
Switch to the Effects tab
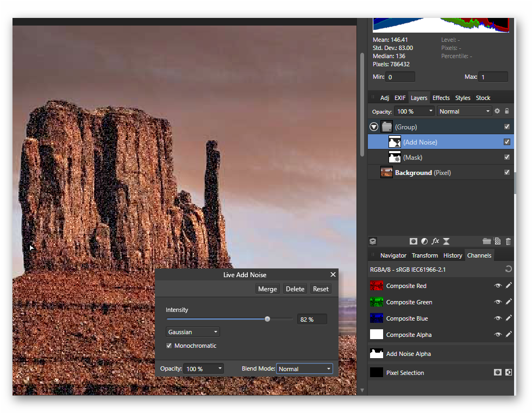coord(441,98)
